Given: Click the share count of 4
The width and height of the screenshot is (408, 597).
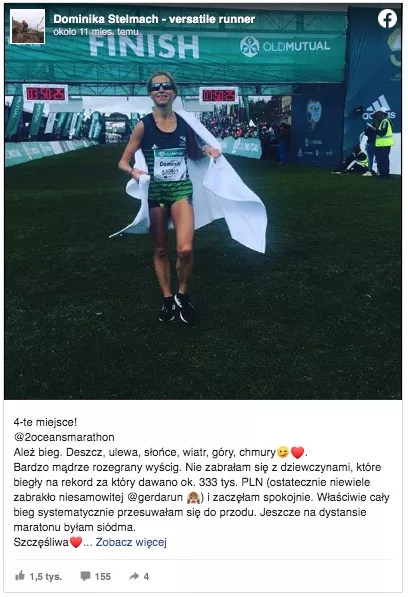Looking at the screenshot, I should 146,576.
